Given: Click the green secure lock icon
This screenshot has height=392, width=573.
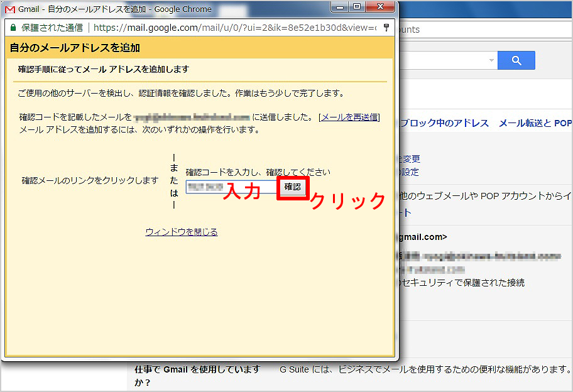Looking at the screenshot, I should [13, 28].
